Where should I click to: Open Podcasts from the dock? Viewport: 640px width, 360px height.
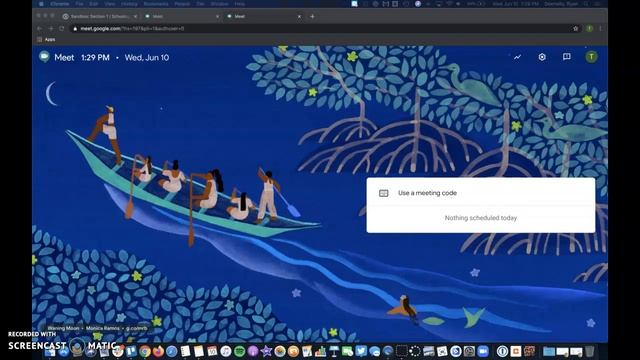[x=253, y=351]
